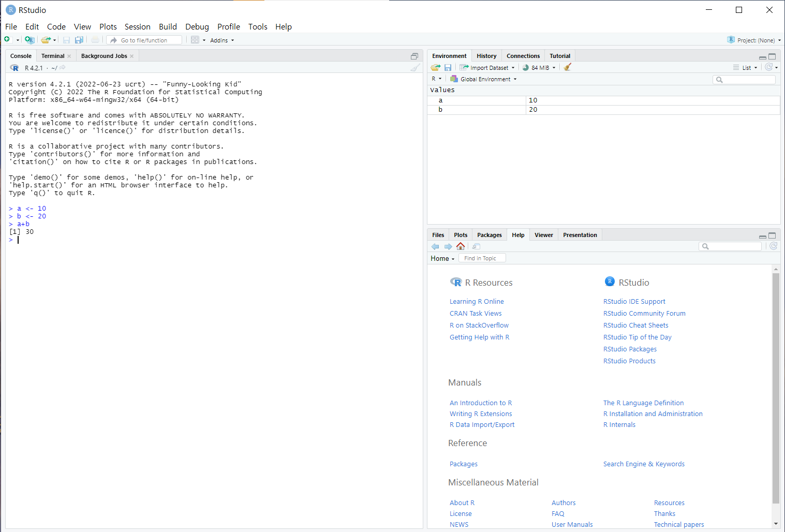The image size is (785, 532).
Task: Click the Help pane vertical scrollbar
Action: [x=776, y=388]
